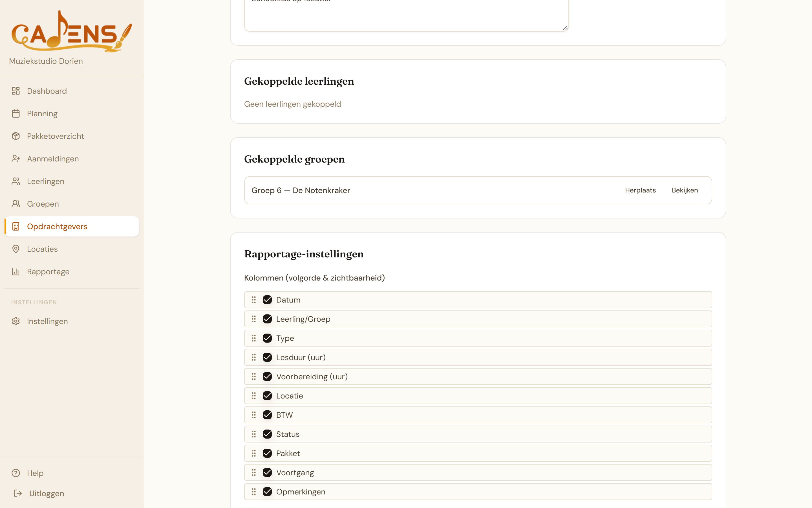Click the drag handle for Opmerkingen column
Viewport: 812px width, 508px height.
254,492
